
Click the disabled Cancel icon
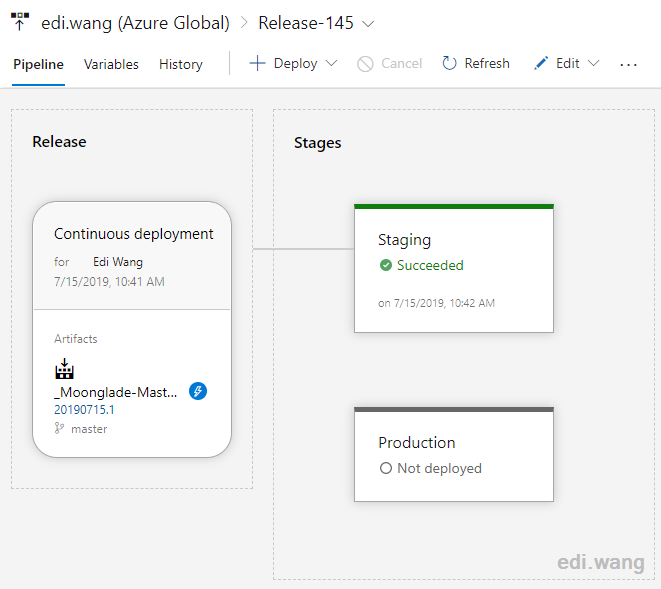[365, 64]
